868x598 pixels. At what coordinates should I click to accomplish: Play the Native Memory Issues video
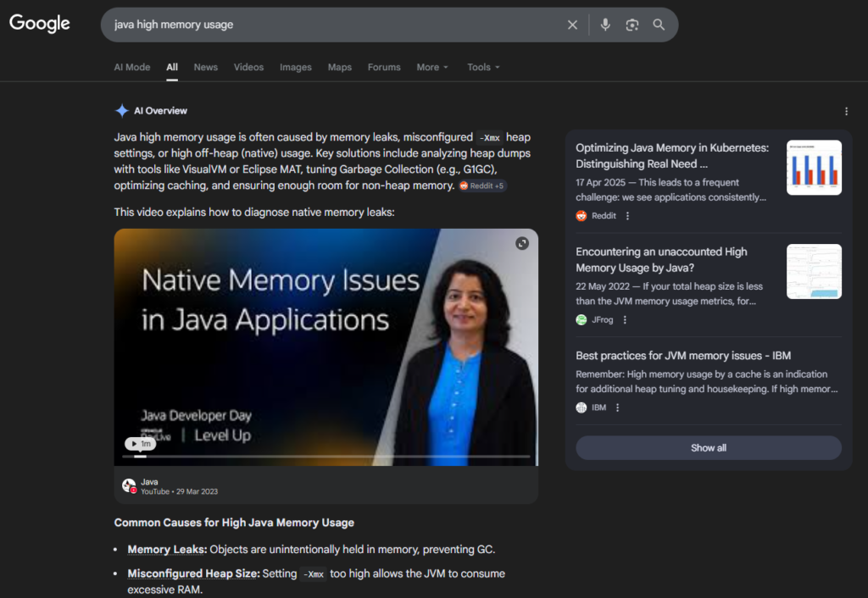pos(140,444)
